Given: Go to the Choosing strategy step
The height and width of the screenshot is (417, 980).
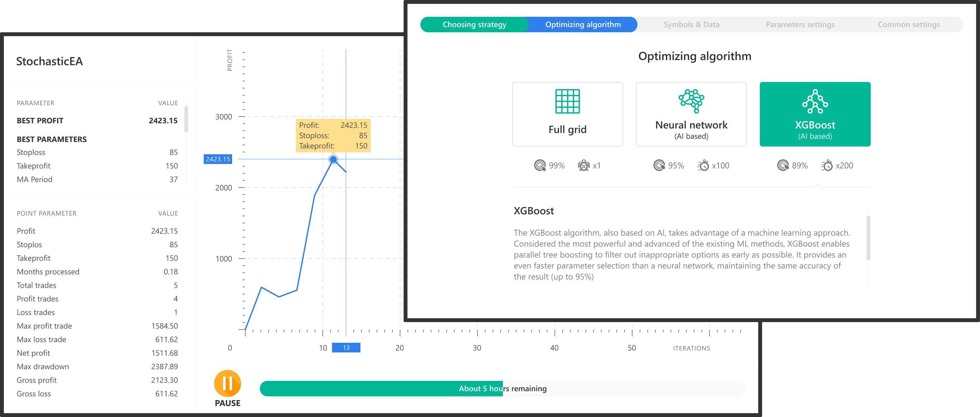Looking at the screenshot, I should (x=475, y=25).
